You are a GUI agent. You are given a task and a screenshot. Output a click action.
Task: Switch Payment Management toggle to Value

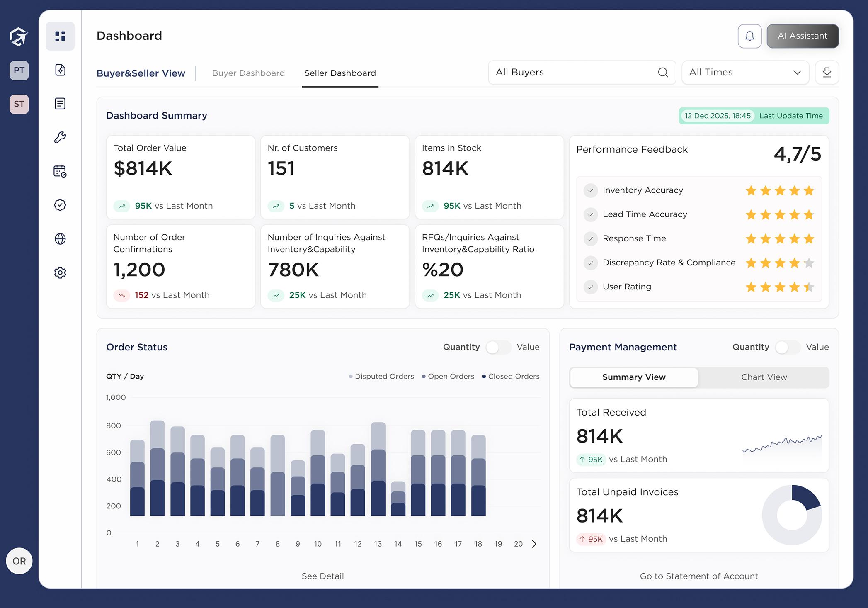[788, 347]
